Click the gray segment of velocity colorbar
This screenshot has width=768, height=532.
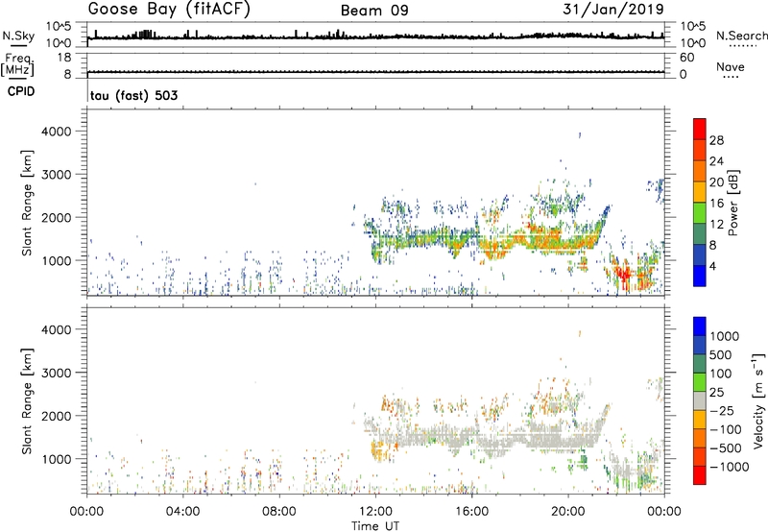click(x=700, y=401)
